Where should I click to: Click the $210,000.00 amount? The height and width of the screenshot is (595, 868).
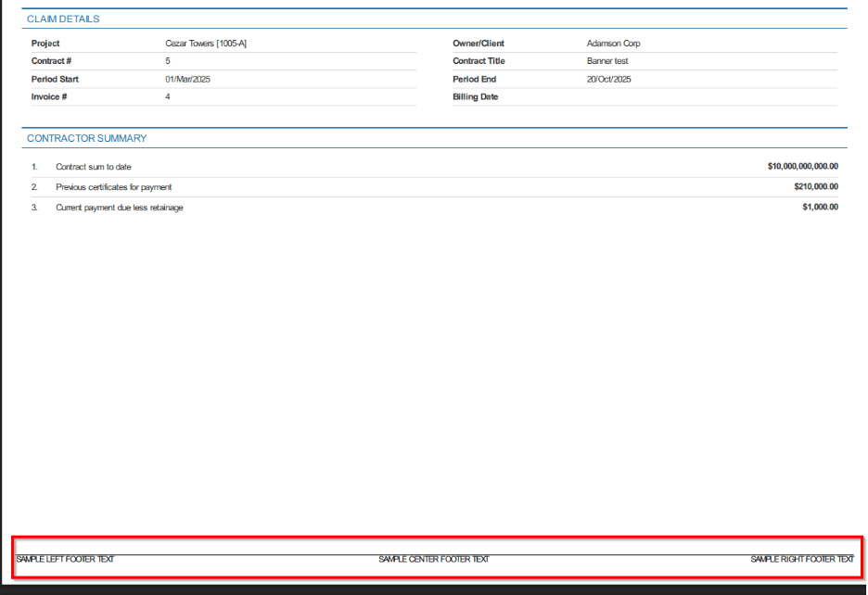(x=814, y=187)
